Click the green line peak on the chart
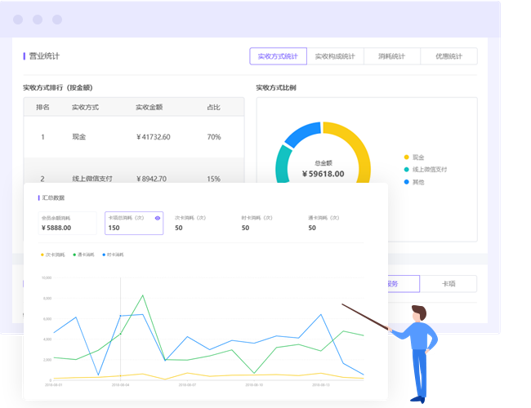 point(143,296)
